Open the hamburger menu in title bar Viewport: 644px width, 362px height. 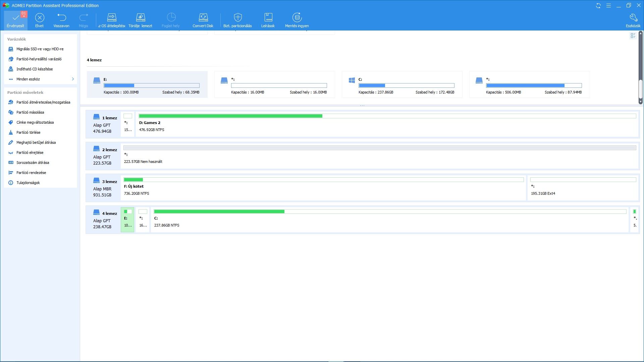click(x=608, y=6)
